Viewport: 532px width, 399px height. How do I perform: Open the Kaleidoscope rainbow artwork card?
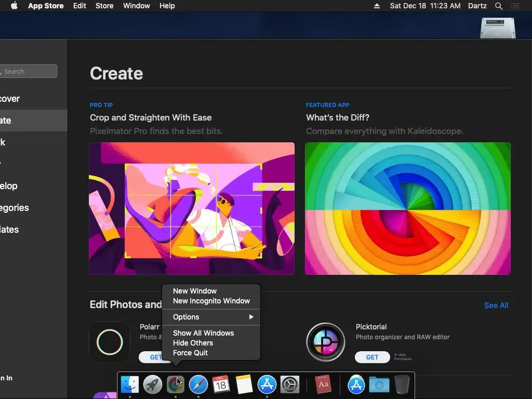pyautogui.click(x=407, y=208)
